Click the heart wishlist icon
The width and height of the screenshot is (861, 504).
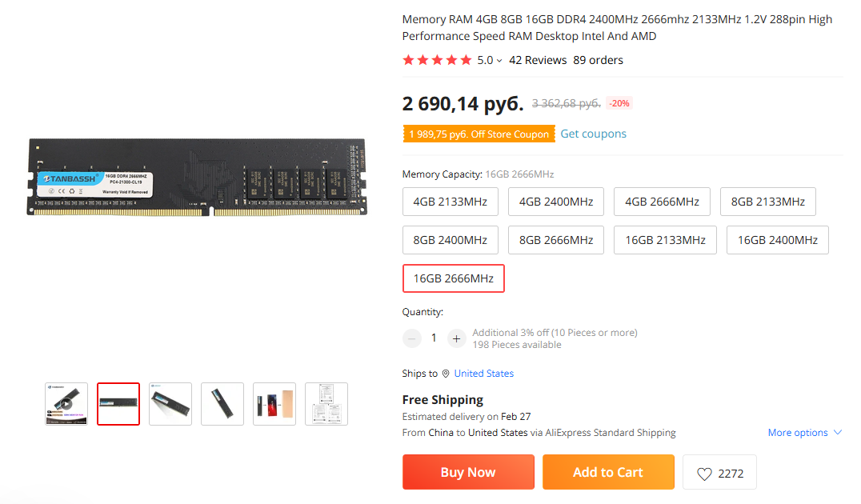(x=704, y=474)
